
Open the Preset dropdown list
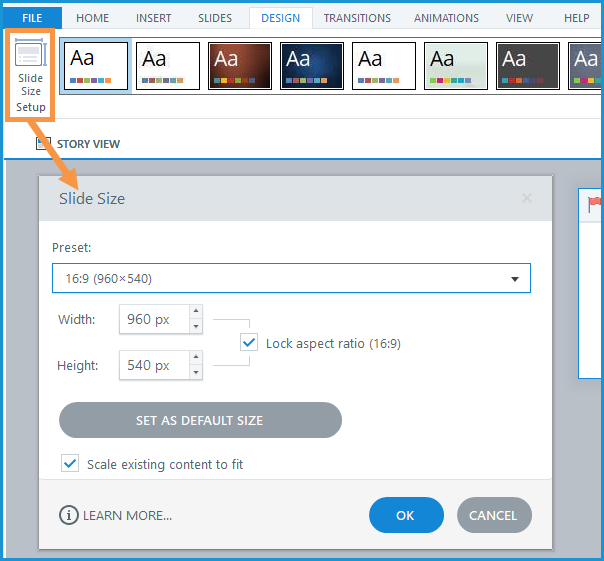291,278
